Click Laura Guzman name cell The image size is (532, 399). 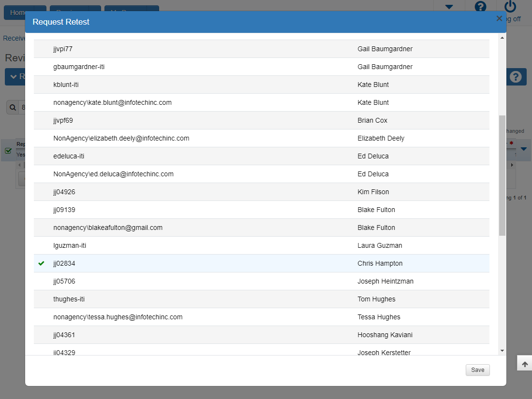click(x=380, y=245)
